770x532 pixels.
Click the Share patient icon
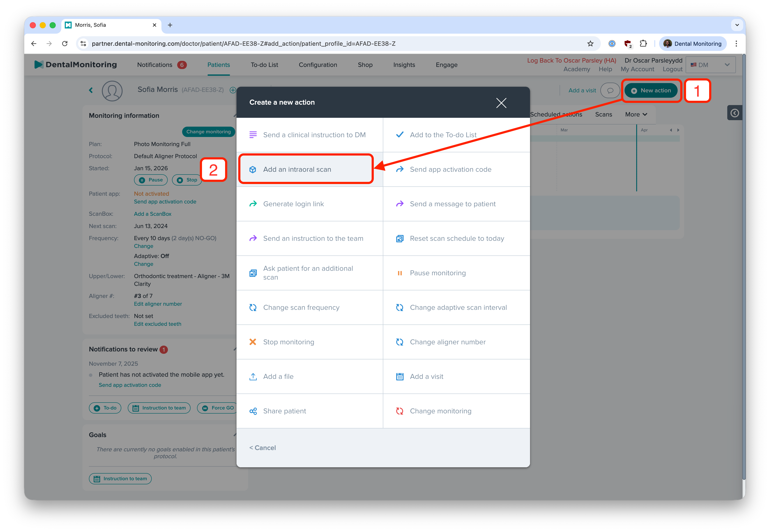(253, 411)
